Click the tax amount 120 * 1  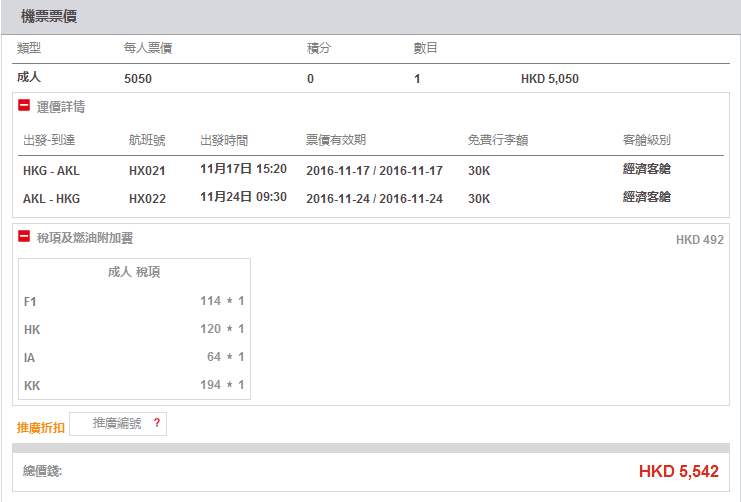pos(222,329)
